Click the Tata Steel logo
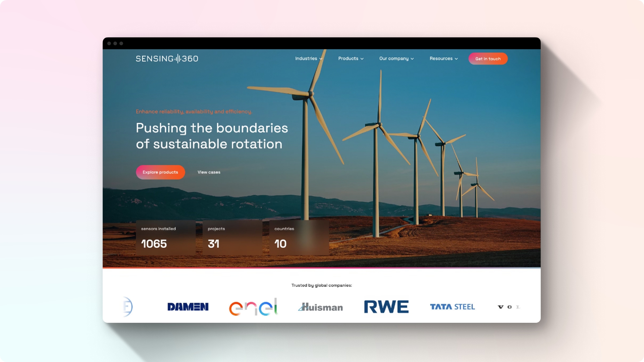This screenshot has height=362, width=644. pos(452,307)
